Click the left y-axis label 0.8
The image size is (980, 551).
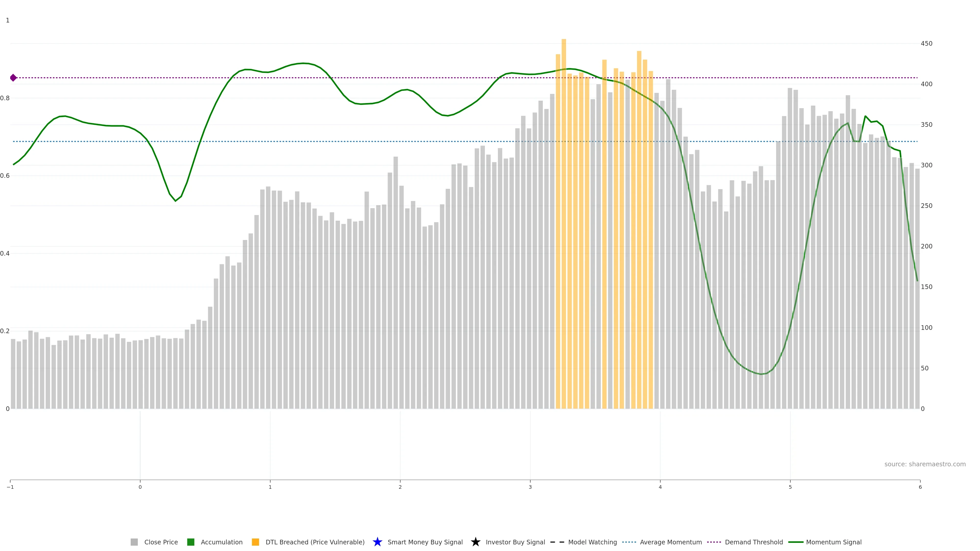click(x=5, y=98)
